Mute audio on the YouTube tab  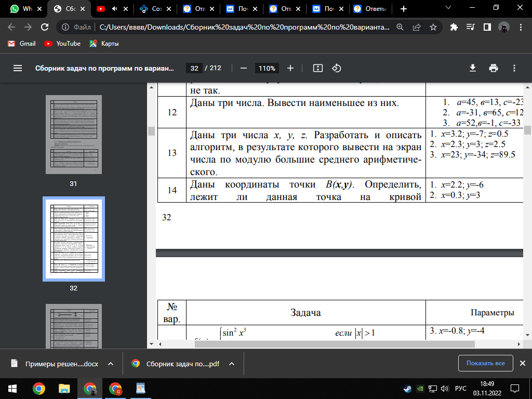point(115,9)
